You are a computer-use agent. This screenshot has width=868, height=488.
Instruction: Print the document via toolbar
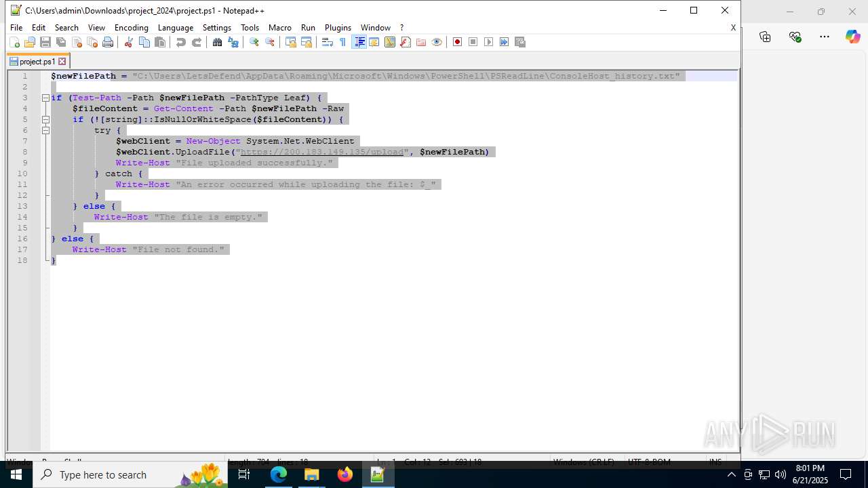pyautogui.click(x=108, y=42)
